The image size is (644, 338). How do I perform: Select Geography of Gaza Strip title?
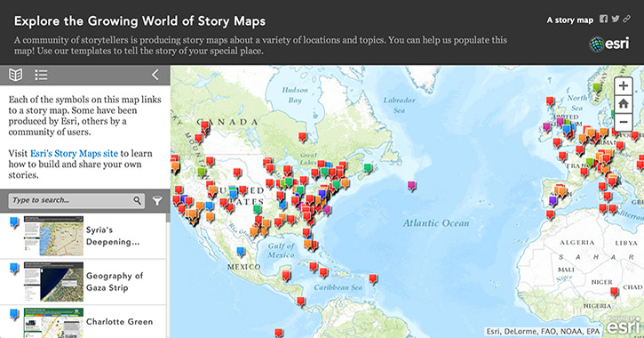pyautogui.click(x=115, y=282)
